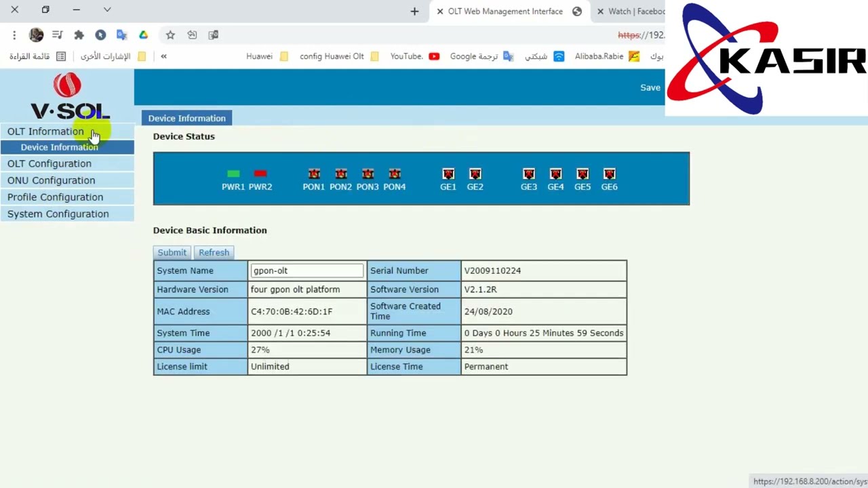This screenshot has height=488, width=868.
Task: Select Device Information sidebar item
Action: point(67,147)
